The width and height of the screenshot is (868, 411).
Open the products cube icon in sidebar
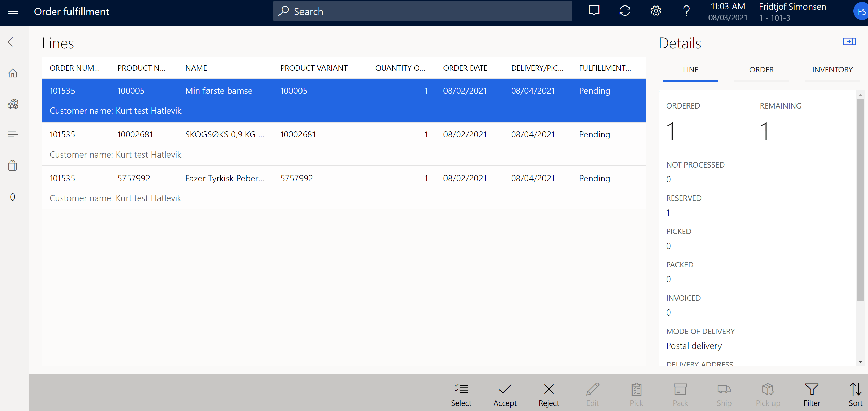click(13, 104)
